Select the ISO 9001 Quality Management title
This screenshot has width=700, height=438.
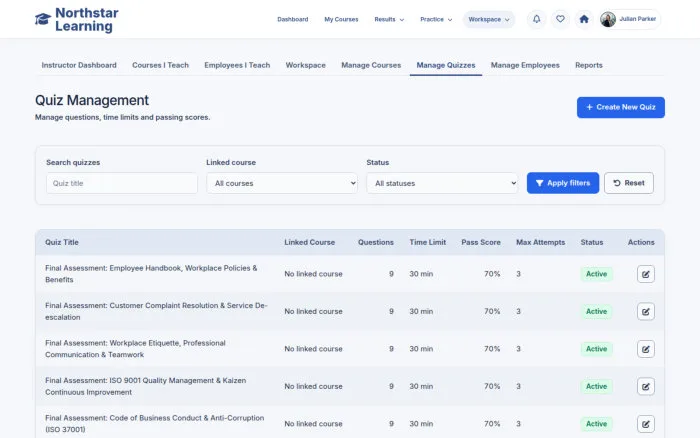(146, 387)
